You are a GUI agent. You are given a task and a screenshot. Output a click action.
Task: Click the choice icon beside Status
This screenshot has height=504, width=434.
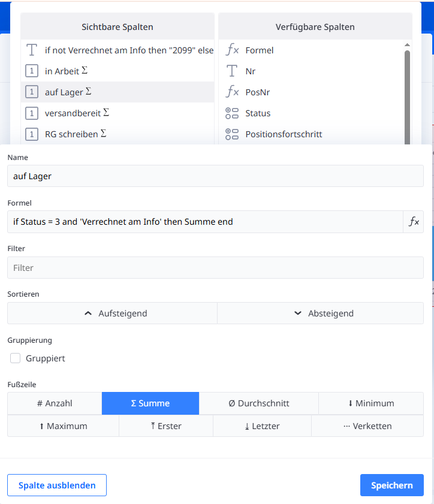point(232,113)
